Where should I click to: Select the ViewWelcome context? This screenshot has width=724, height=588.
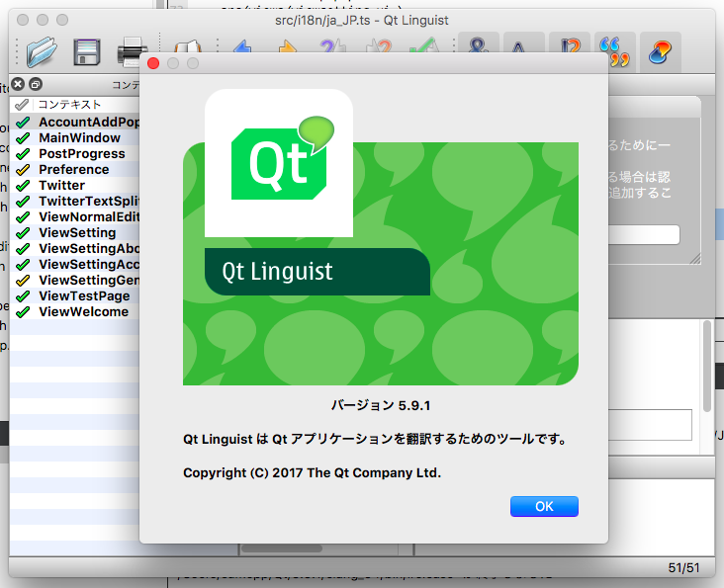(x=75, y=311)
